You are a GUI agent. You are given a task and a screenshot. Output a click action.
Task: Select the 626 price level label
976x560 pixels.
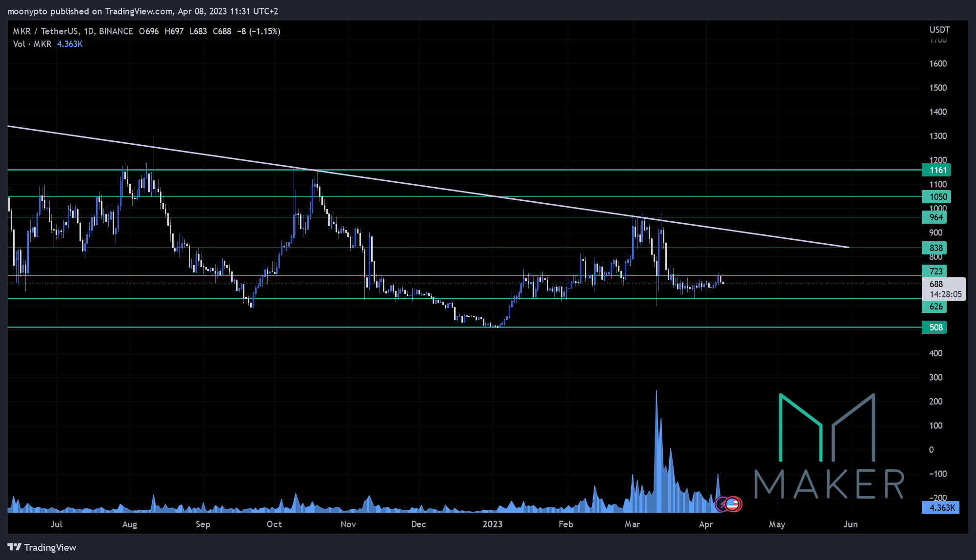coord(935,307)
